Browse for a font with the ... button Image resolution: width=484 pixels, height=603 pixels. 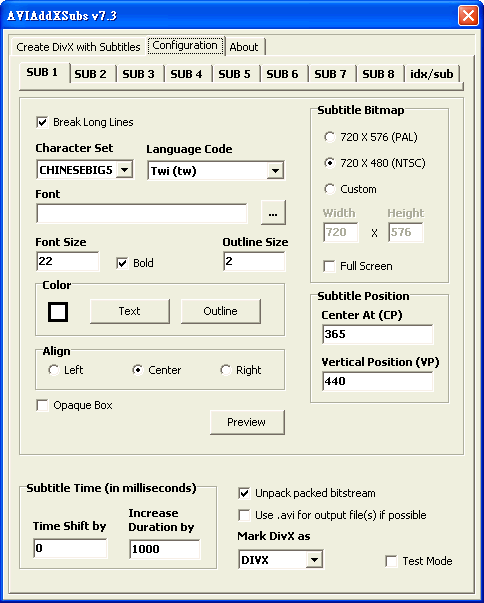(x=273, y=212)
